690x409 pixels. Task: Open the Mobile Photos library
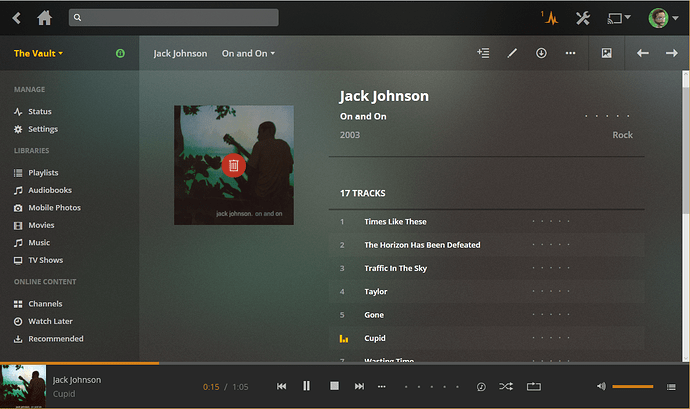[47, 207]
